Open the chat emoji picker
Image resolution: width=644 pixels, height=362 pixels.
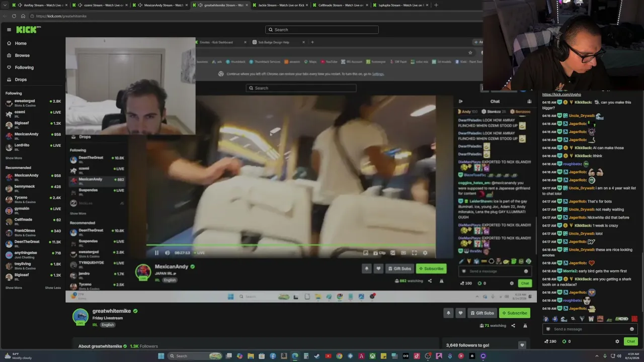point(632,329)
